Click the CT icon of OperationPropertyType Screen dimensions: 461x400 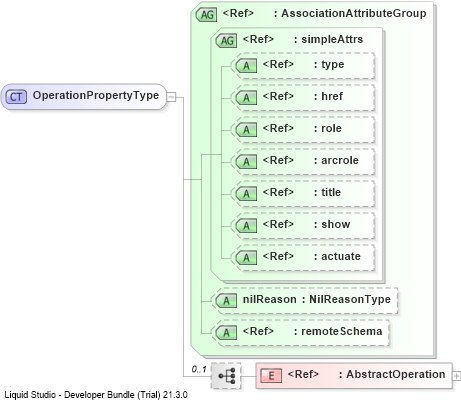(x=16, y=97)
